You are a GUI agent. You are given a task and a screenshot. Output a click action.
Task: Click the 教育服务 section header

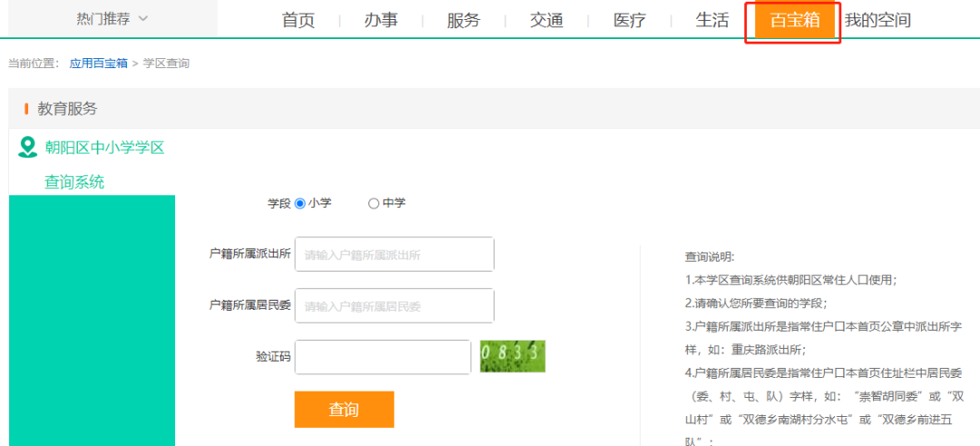click(67, 109)
